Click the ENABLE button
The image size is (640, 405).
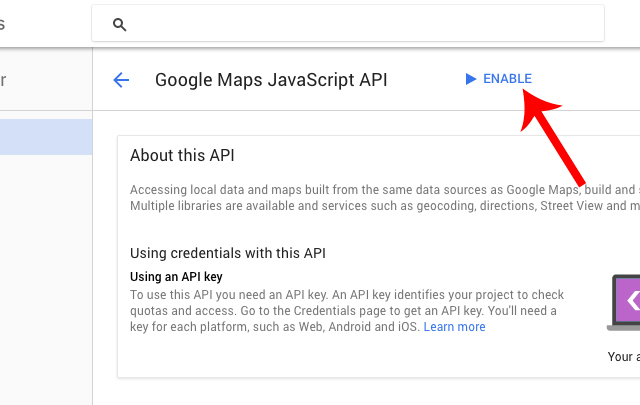[x=498, y=79]
